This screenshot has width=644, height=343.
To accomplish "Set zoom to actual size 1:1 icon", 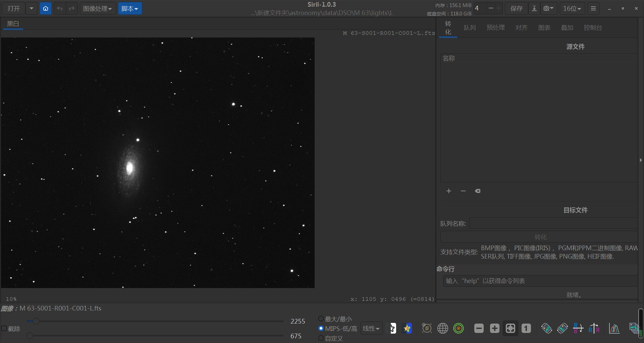I will (x=526, y=328).
